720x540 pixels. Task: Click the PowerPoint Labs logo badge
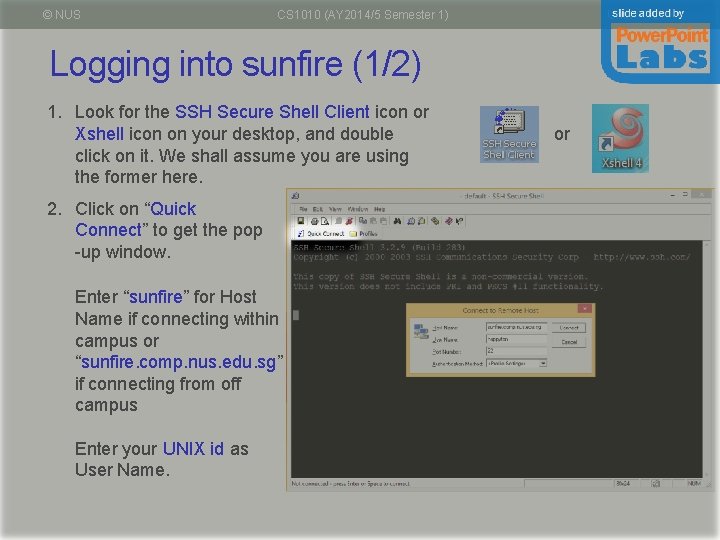point(660,41)
